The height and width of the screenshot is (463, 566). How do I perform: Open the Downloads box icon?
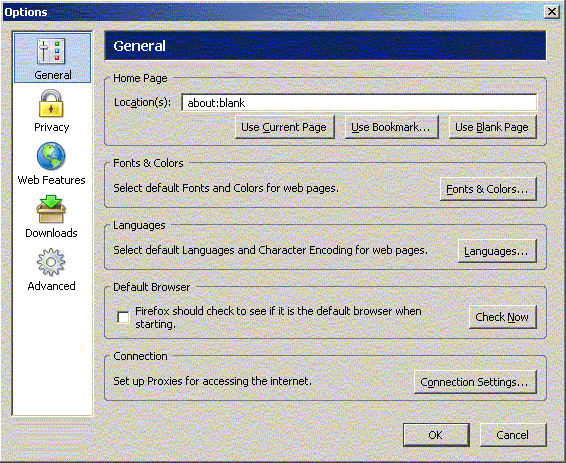[51, 209]
